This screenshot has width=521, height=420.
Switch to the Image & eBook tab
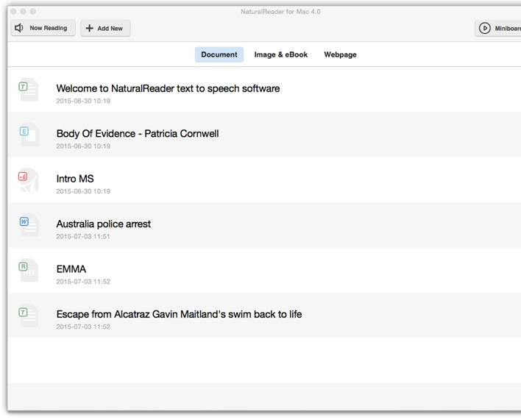(x=281, y=54)
